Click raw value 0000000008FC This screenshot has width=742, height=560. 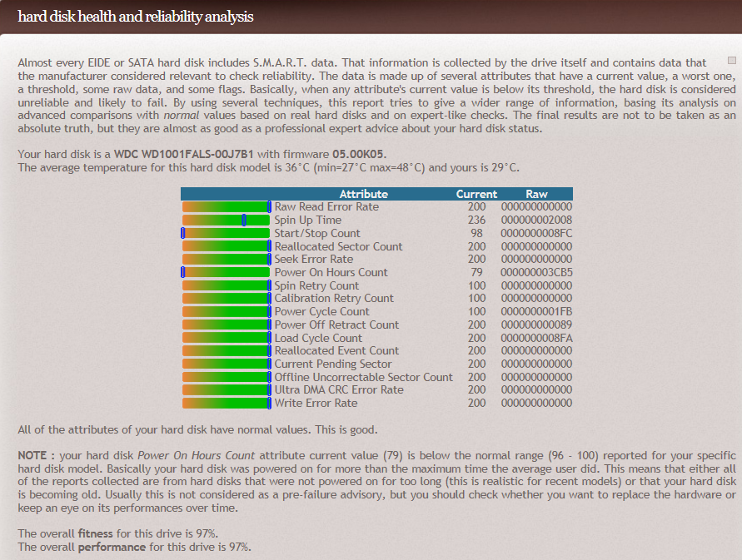tap(536, 233)
